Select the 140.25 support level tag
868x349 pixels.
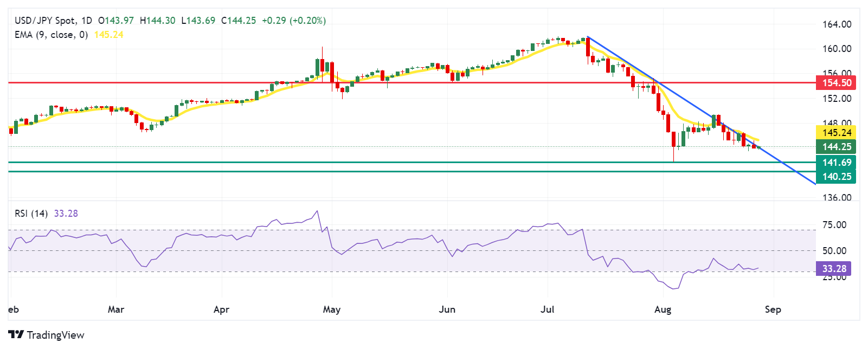click(x=836, y=177)
